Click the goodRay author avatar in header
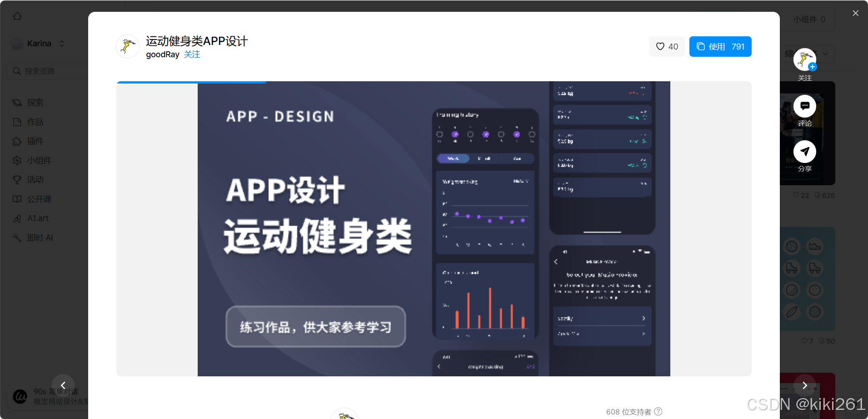Viewport: 868px width, 419px height. [x=128, y=46]
